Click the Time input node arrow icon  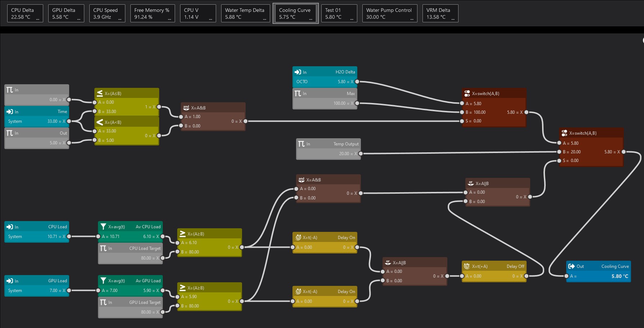point(10,112)
